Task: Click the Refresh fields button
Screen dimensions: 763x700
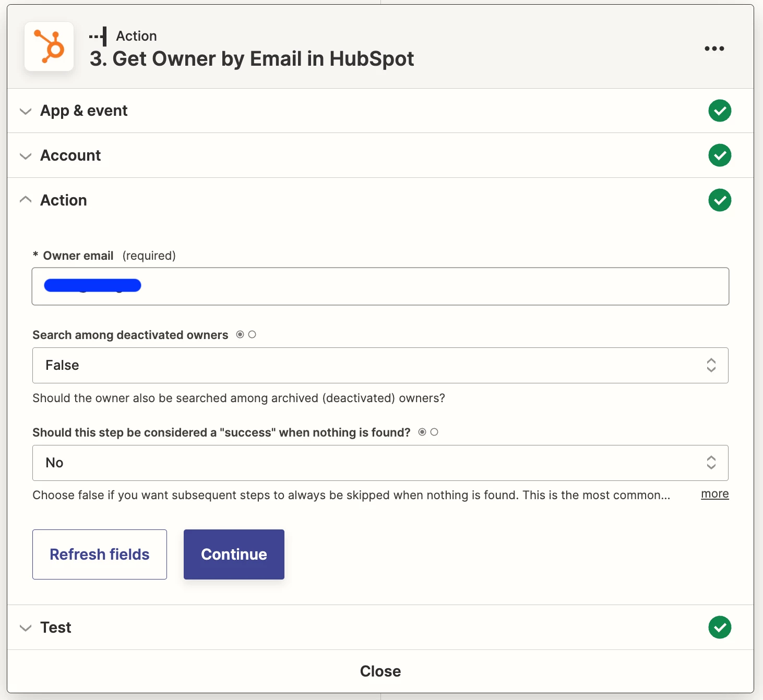Action: pos(100,554)
